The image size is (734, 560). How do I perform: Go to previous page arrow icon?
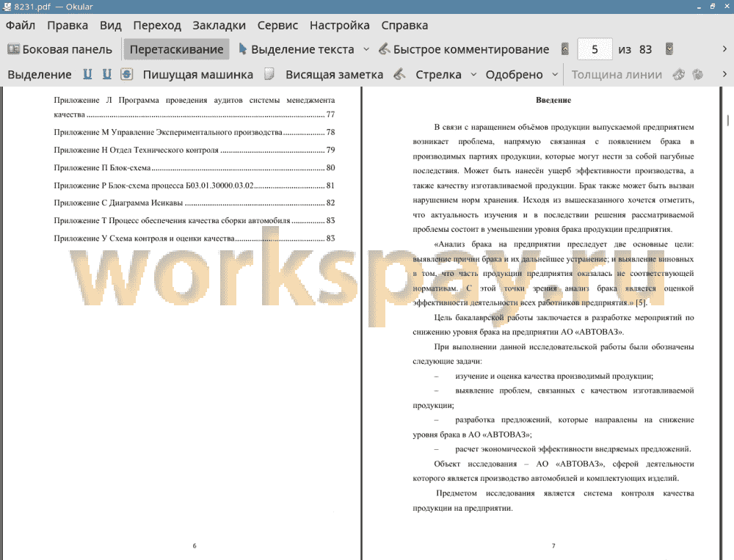tap(565, 49)
